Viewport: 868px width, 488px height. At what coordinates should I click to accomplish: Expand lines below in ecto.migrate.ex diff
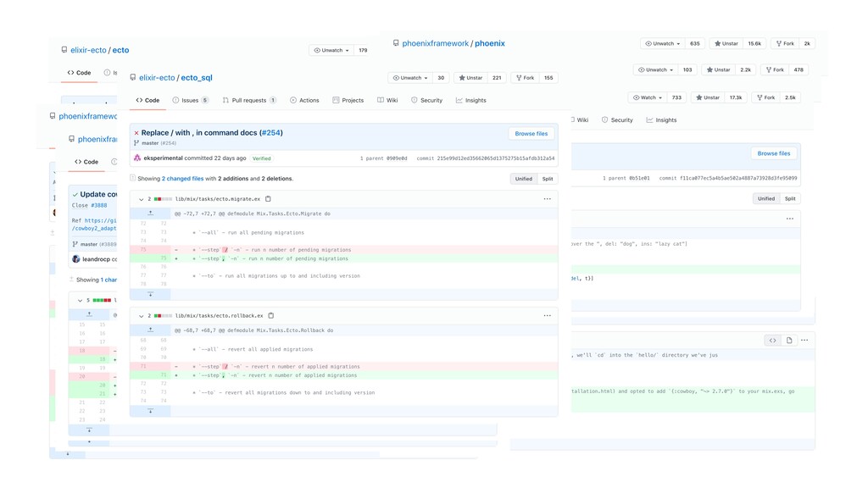tap(150, 294)
